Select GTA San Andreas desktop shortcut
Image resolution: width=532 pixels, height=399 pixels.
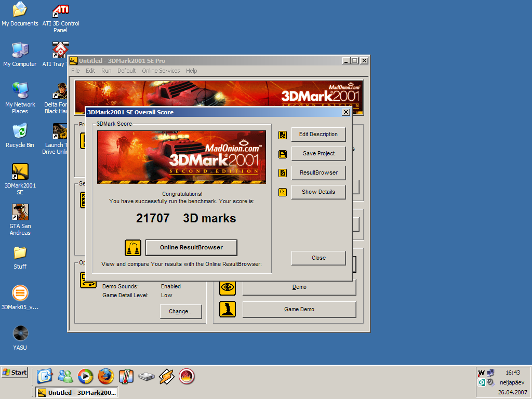pos(20,220)
